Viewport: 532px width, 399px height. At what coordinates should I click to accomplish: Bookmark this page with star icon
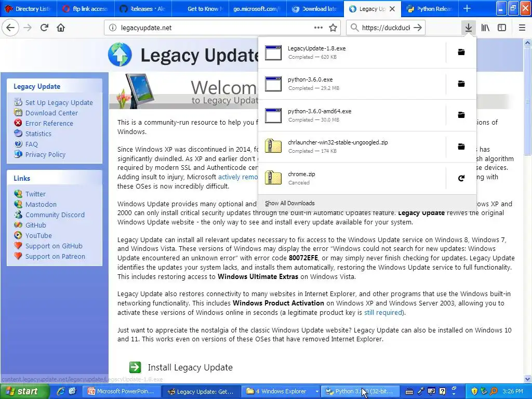click(x=333, y=28)
